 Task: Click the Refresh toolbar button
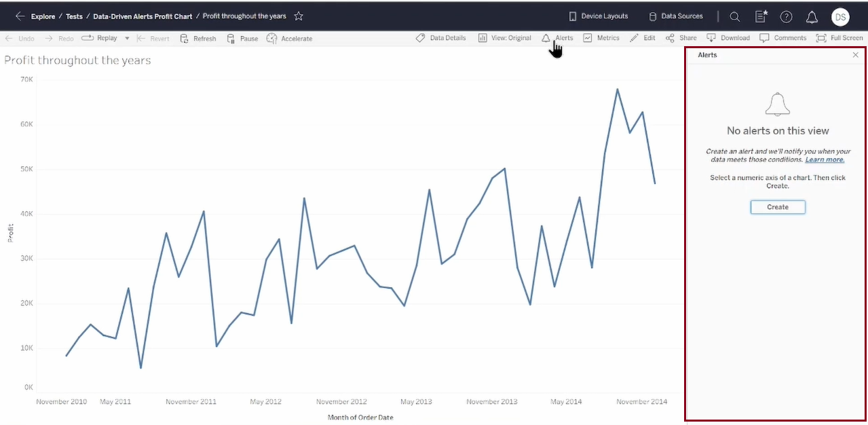pyautogui.click(x=198, y=39)
